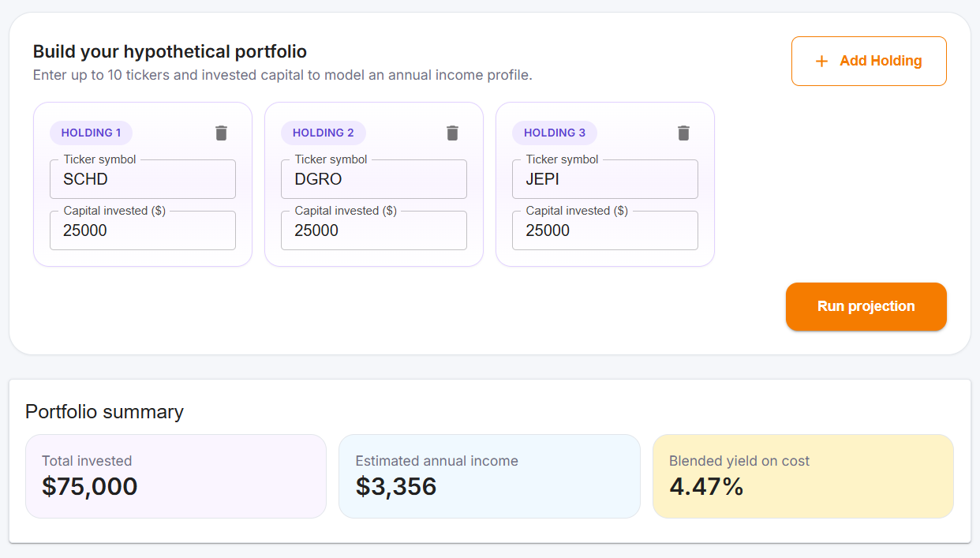Delete Holding 1 using its trash icon
Viewport: 980px width, 558px height.
(x=221, y=133)
